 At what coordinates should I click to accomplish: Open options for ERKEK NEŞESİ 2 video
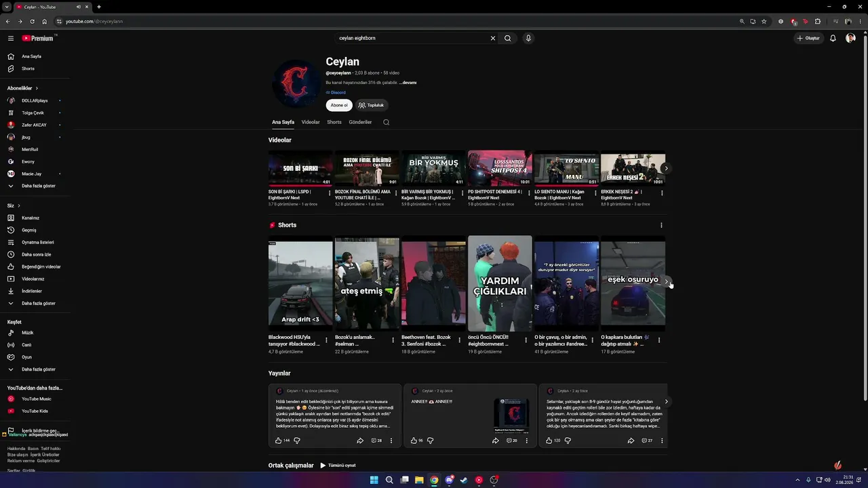[x=662, y=193]
